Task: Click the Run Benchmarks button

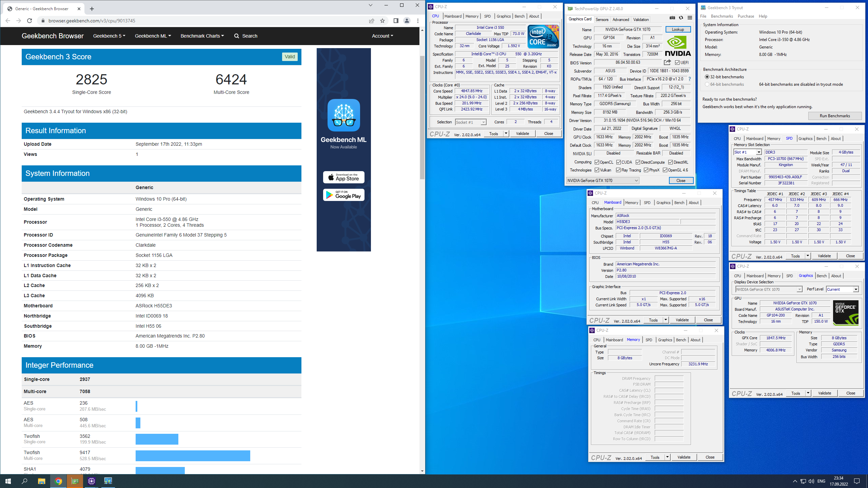Action: coord(835,116)
